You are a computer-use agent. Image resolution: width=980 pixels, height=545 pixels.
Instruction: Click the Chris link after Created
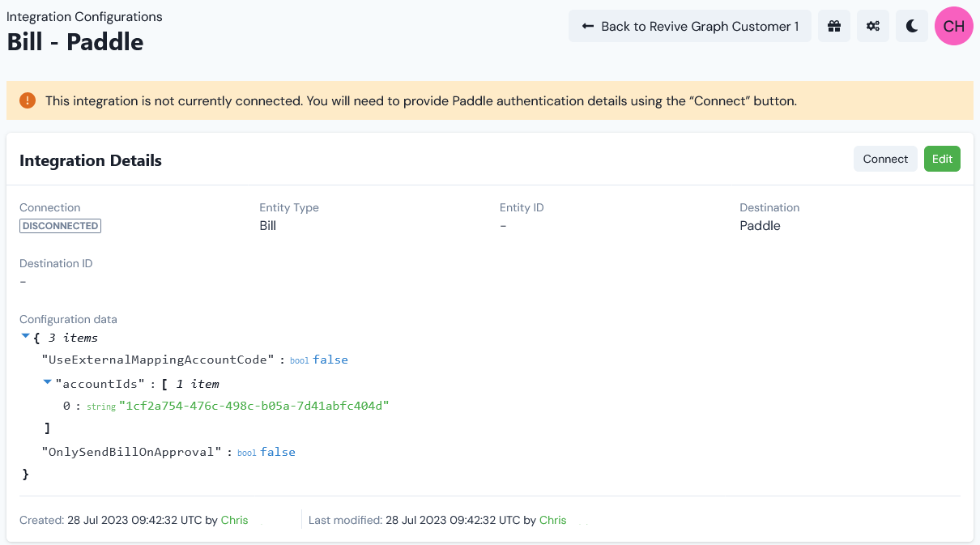[x=235, y=520]
